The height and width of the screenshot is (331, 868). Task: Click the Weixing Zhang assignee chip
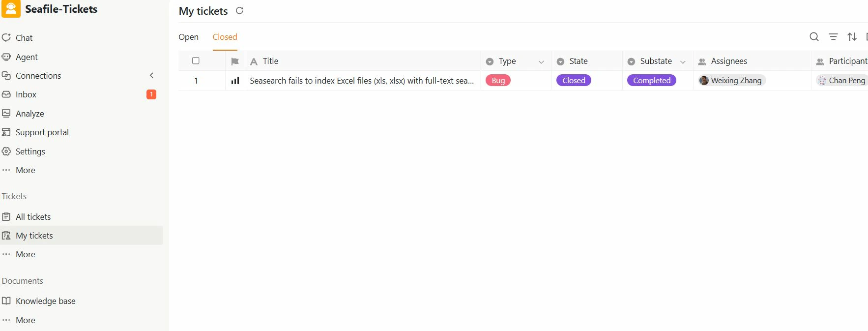(x=732, y=81)
